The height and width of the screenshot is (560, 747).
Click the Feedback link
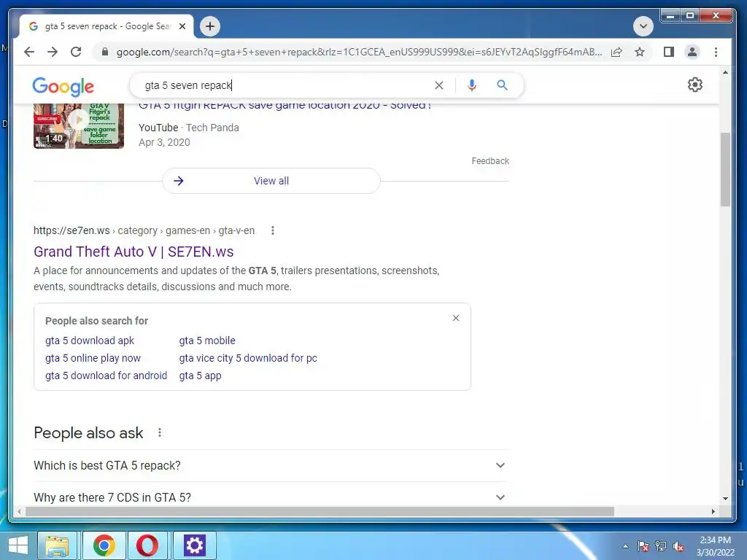coord(490,161)
